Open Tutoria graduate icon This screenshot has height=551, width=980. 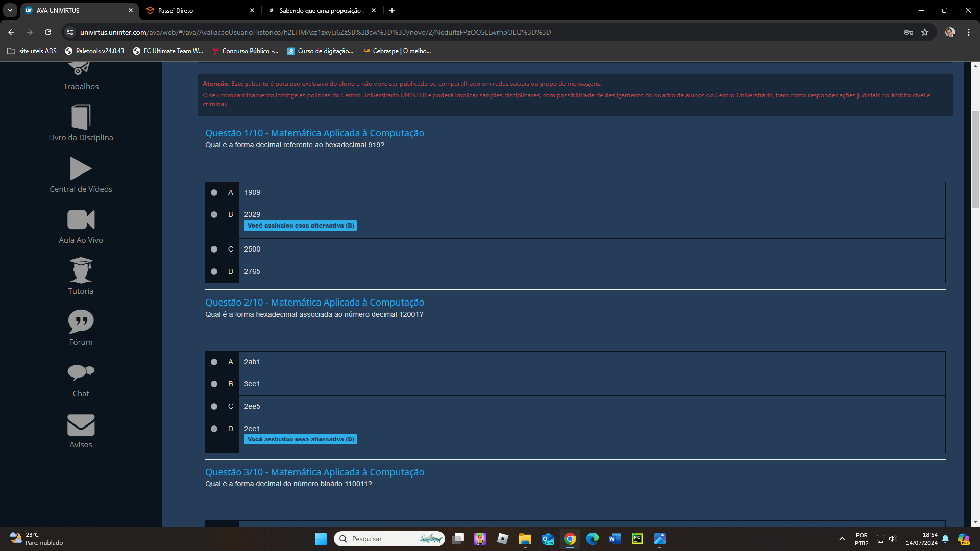point(81,270)
